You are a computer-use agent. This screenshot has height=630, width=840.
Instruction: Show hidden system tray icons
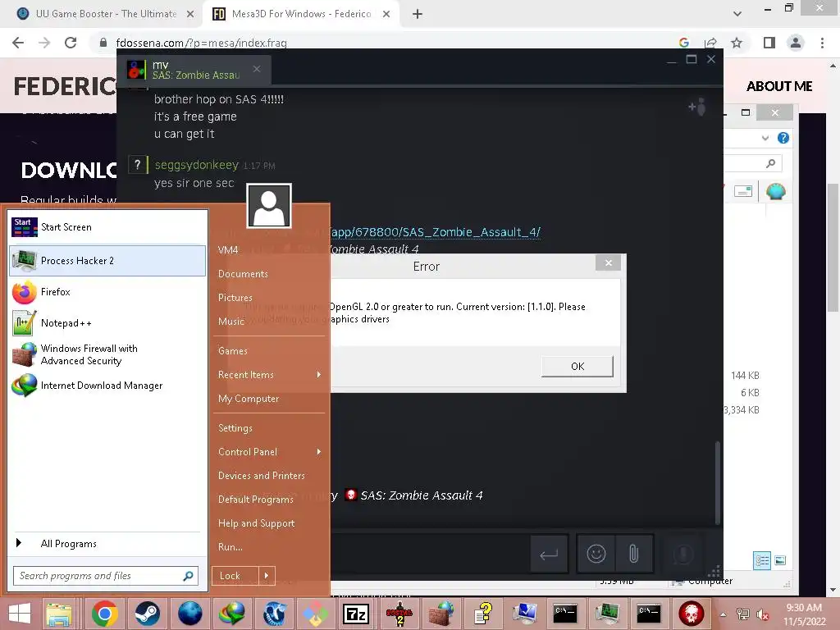point(724,614)
